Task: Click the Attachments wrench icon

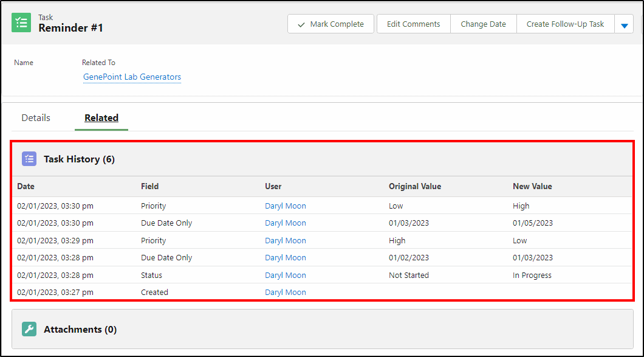Action: pos(29,330)
